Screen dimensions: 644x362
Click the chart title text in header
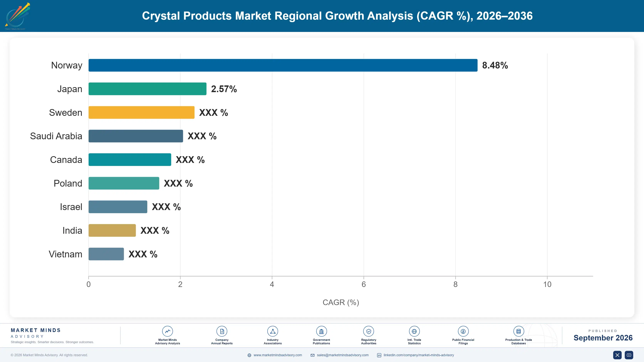click(x=337, y=16)
